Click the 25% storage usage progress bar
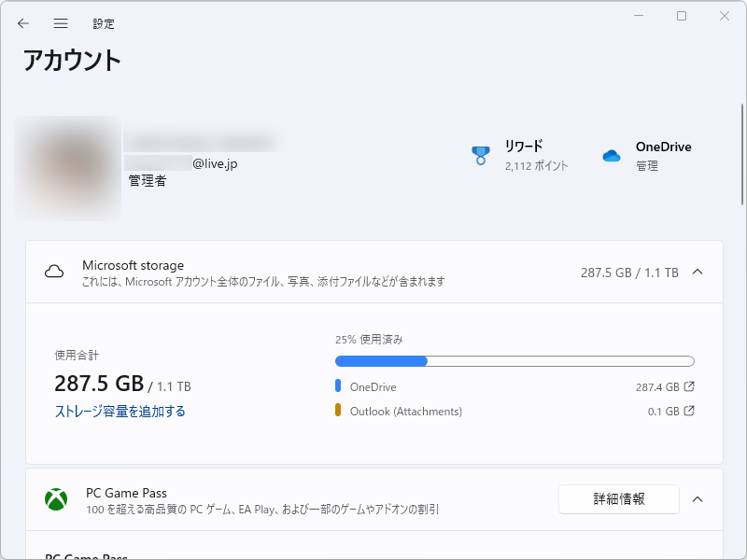 [514, 360]
